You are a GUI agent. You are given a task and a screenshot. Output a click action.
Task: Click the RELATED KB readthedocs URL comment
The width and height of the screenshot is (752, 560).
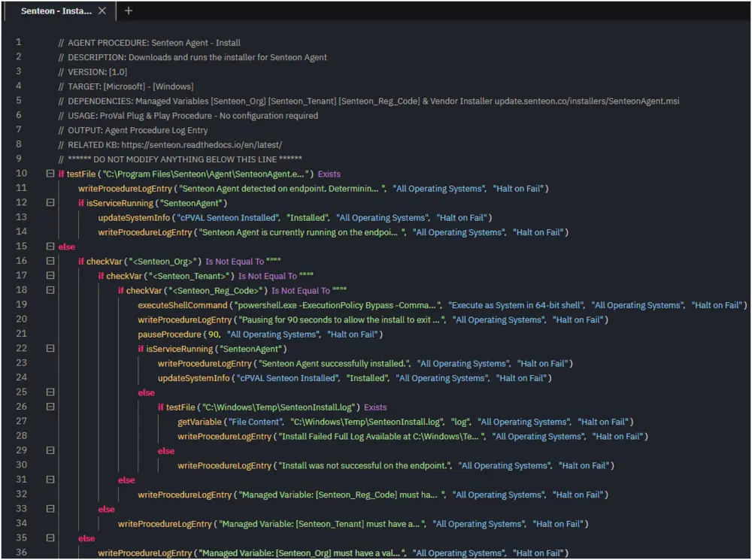point(170,145)
